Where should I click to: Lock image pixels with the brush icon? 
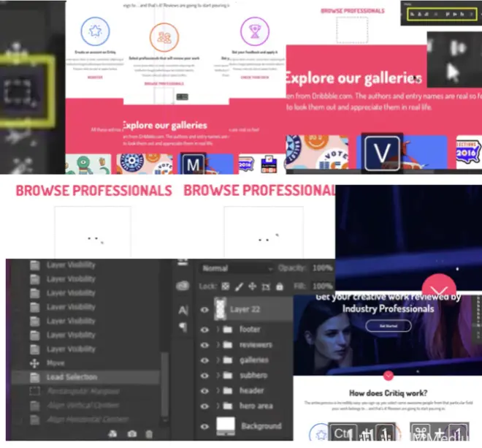239,286
